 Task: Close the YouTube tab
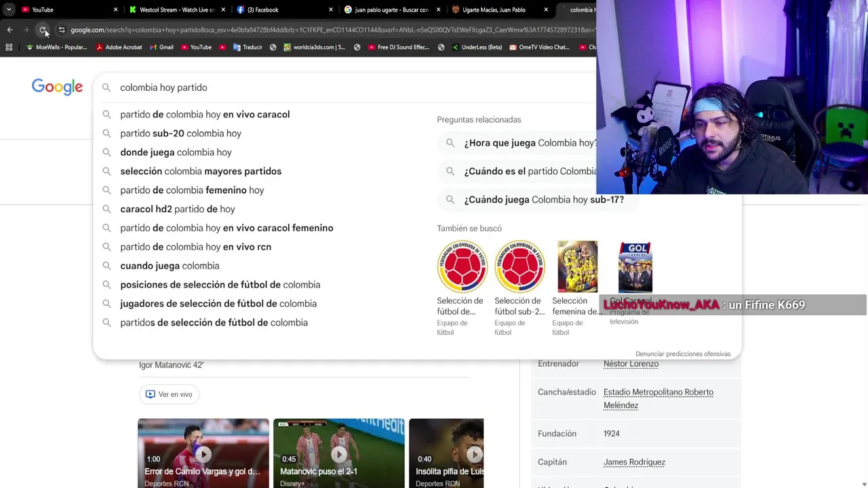pos(115,9)
